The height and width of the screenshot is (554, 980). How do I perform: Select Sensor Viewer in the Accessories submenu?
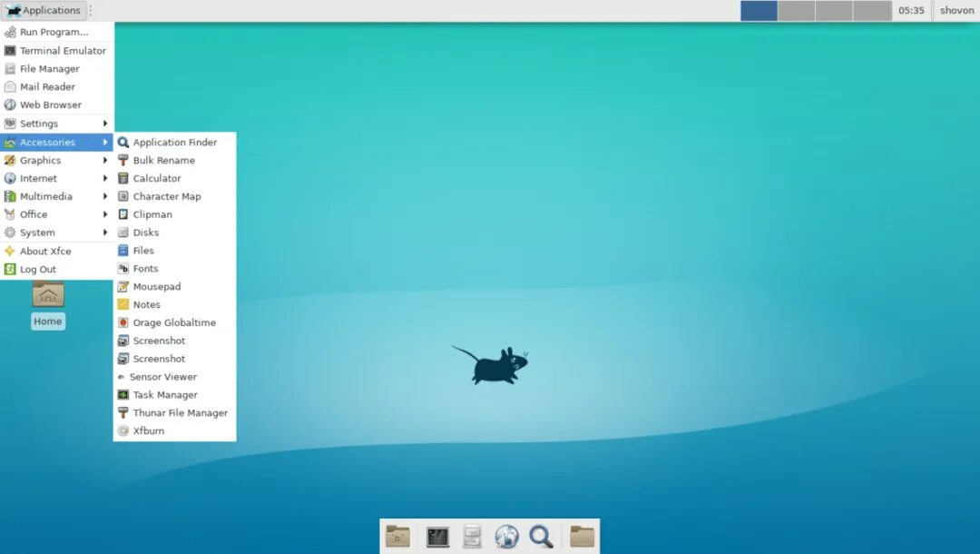click(174, 377)
